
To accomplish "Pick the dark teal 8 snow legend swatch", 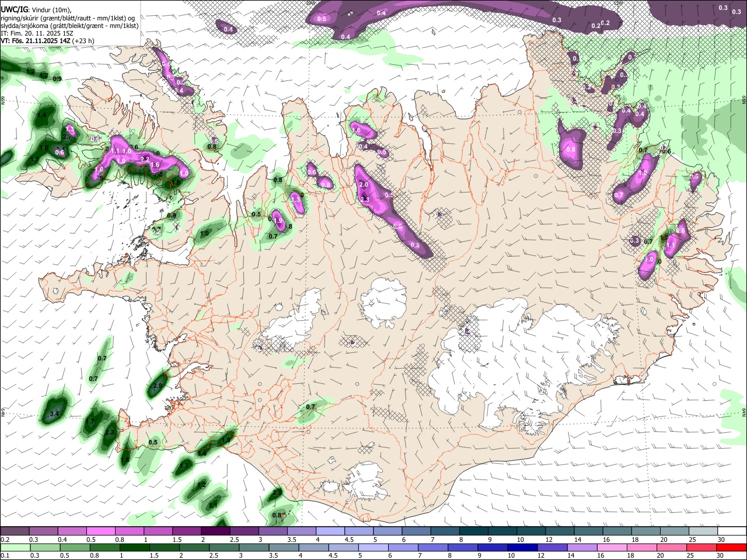I will click(474, 531).
